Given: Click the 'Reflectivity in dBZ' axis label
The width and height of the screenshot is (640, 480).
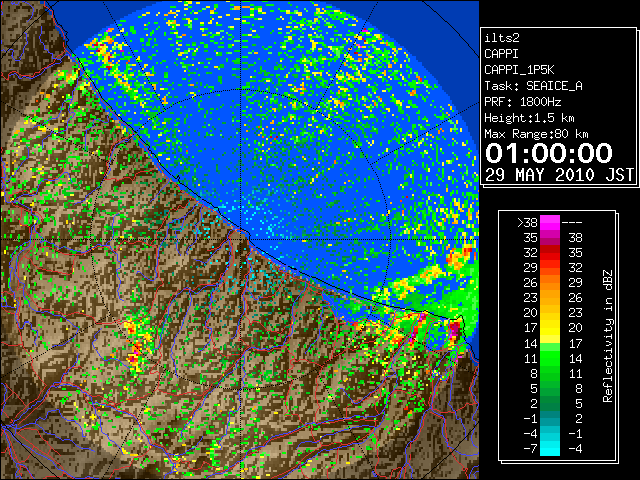Looking at the screenshot, I should pyautogui.click(x=607, y=336).
